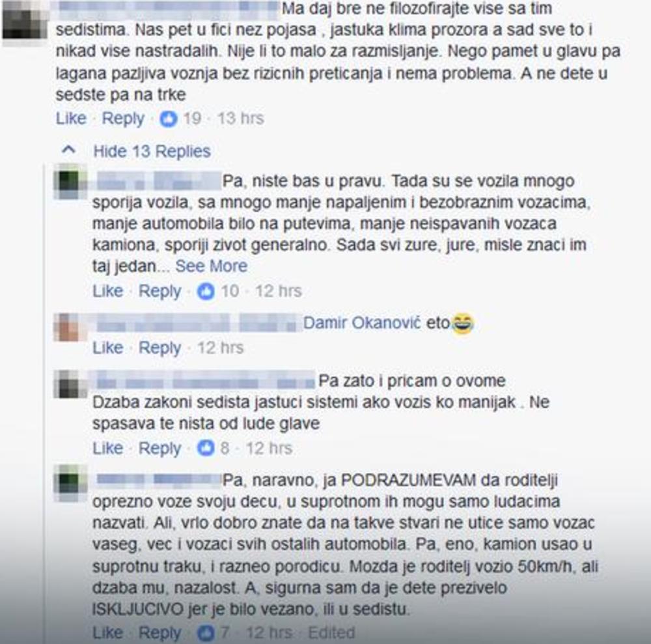Expand comment with See More

point(212,266)
